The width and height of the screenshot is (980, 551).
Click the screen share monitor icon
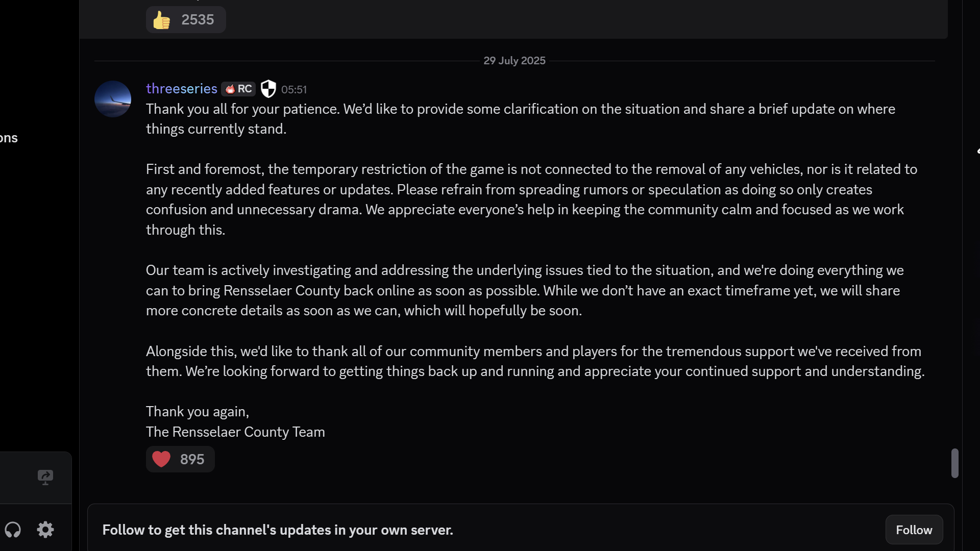(45, 477)
